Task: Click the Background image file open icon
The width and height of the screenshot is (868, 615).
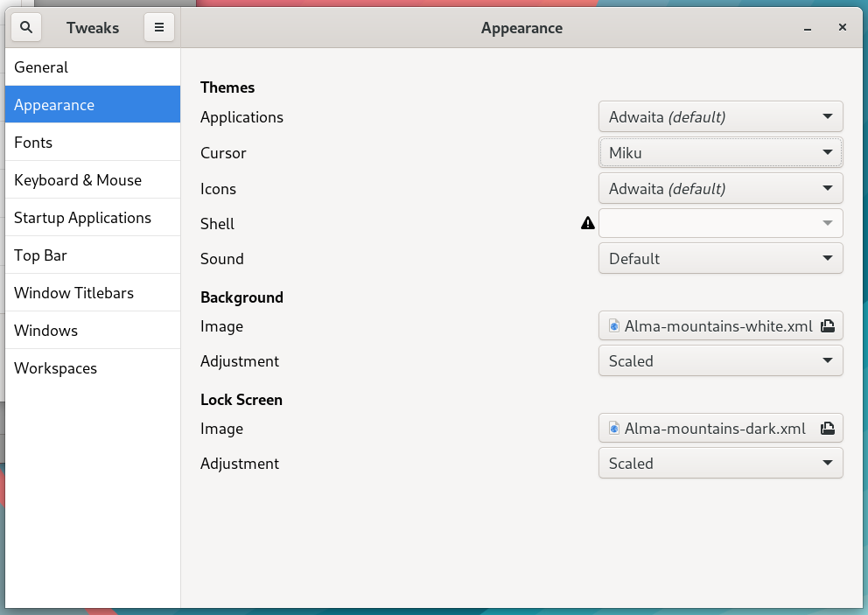Action: (x=828, y=326)
